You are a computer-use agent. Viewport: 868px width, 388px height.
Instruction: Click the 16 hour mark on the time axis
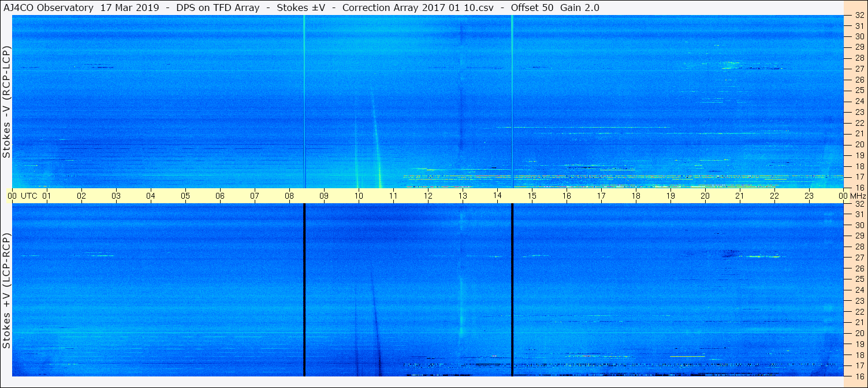[x=567, y=196]
